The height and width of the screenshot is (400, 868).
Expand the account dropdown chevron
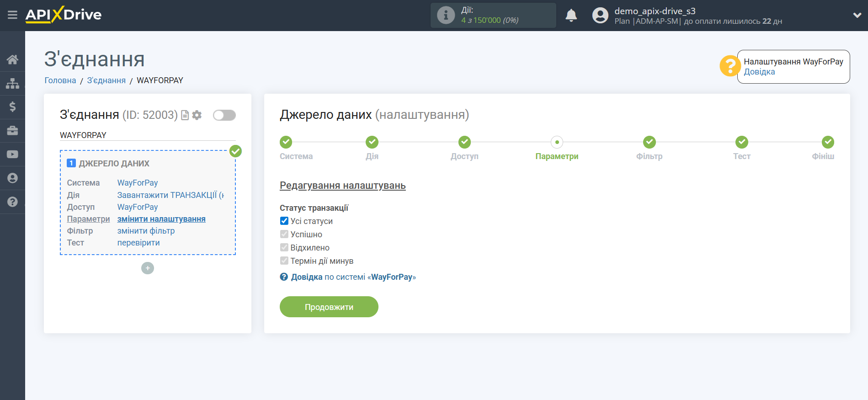point(857,15)
